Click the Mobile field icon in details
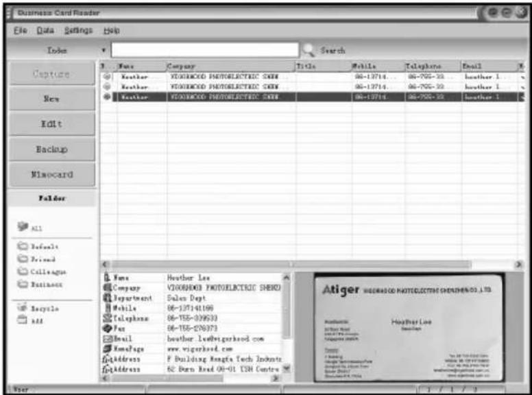The image size is (532, 395). coord(108,308)
